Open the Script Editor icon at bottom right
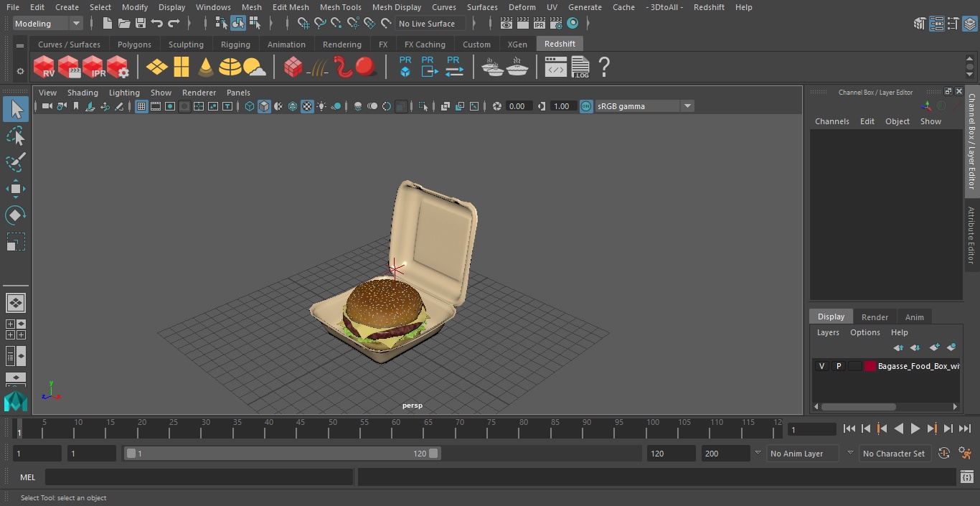980x506 pixels. click(966, 477)
